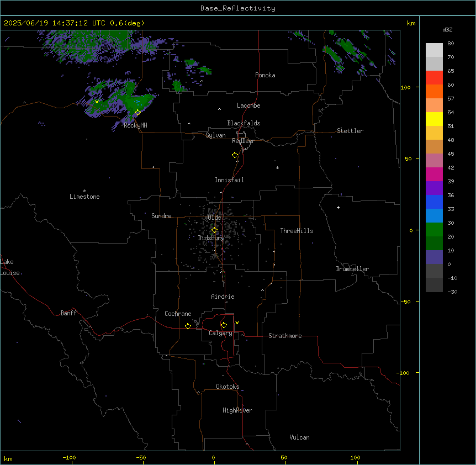Click the Sylvan label
Viewport: 476px width, 465px height.
pos(215,135)
